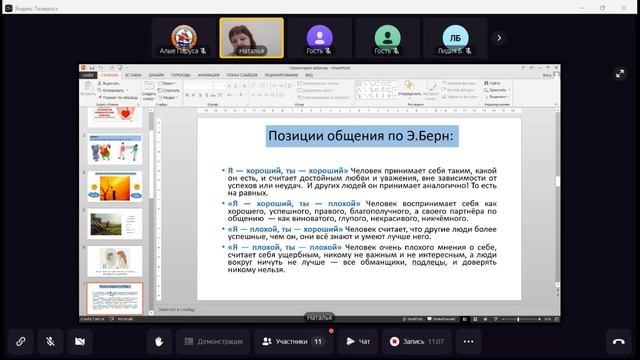
Task: Open the Макет layout dropdown
Action: (167, 83)
